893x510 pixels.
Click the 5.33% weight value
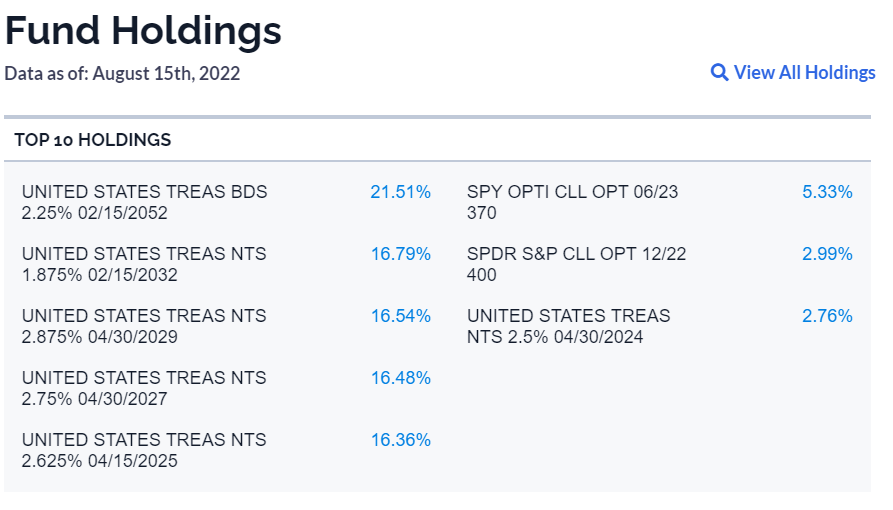point(827,192)
